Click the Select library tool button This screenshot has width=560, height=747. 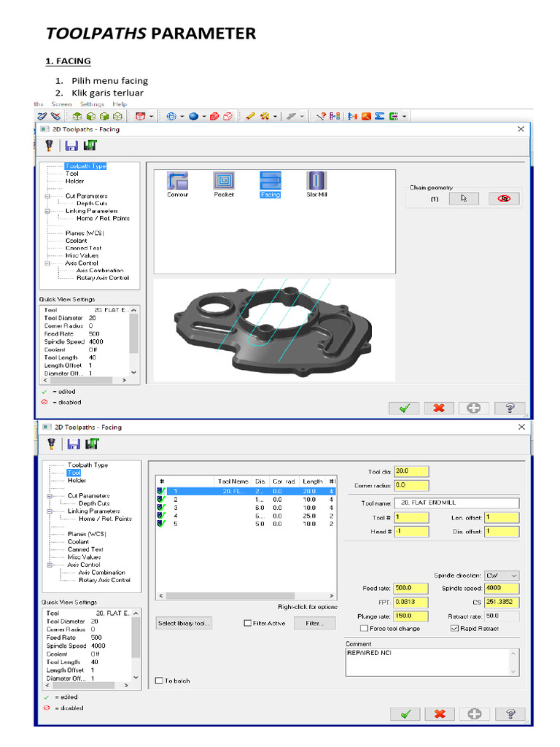pos(184,623)
